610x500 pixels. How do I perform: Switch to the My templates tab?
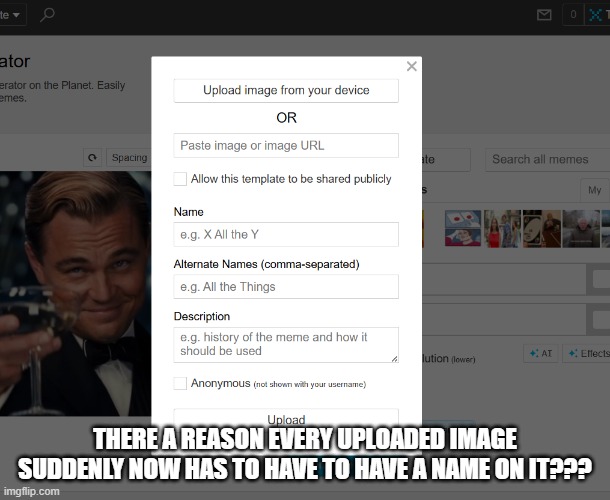coord(595,190)
